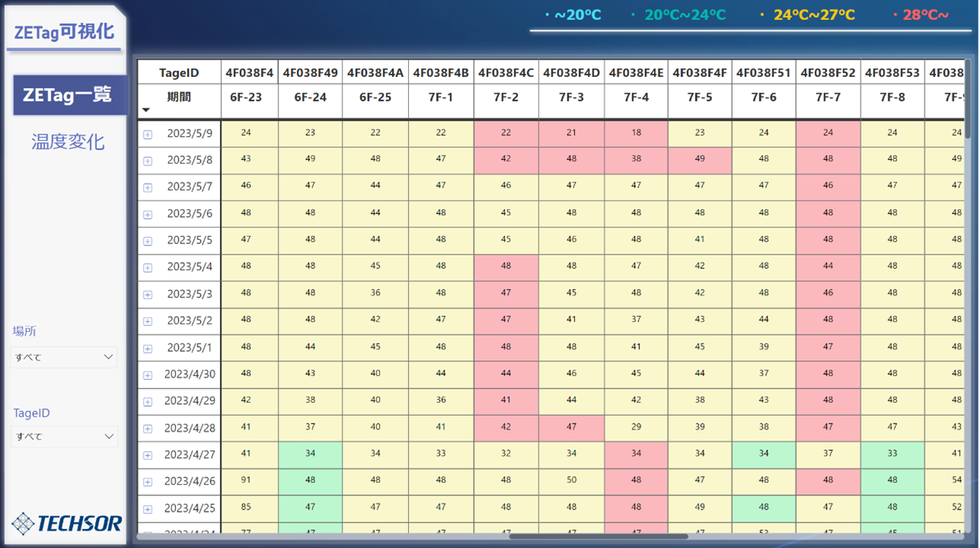Click plus icon beside 2023/4/25
This screenshot has width=980, height=548.
click(x=148, y=510)
